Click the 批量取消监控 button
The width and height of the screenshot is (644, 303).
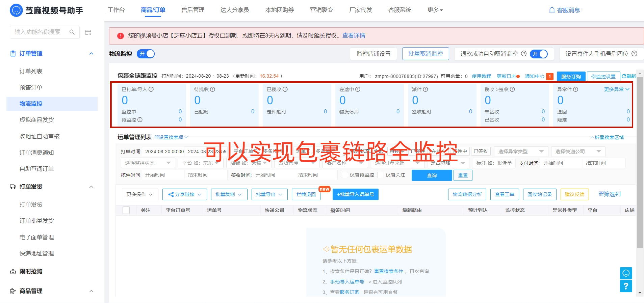coord(426,54)
